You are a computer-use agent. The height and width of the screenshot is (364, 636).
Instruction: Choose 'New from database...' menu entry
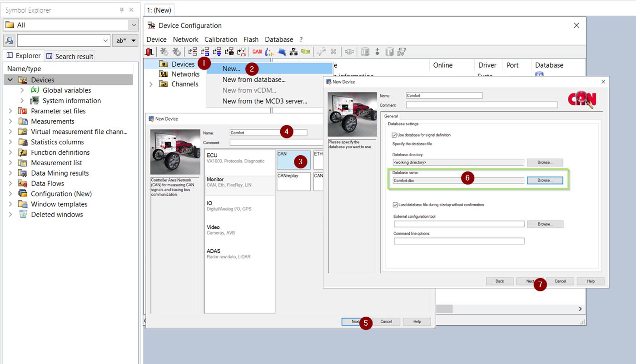[254, 79]
